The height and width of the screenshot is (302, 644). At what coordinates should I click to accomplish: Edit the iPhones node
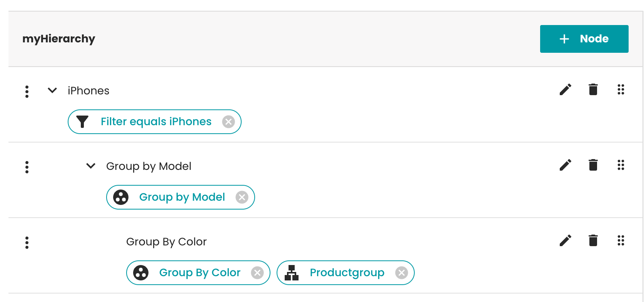pyautogui.click(x=565, y=90)
